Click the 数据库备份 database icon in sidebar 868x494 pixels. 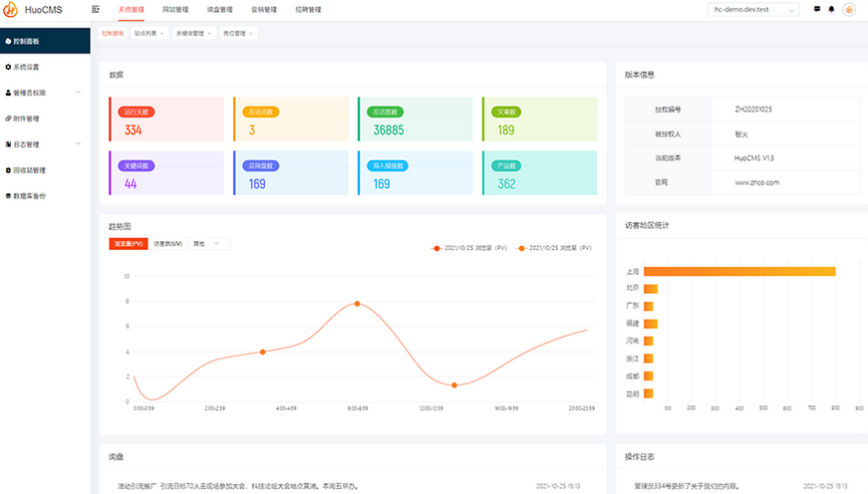coord(8,196)
